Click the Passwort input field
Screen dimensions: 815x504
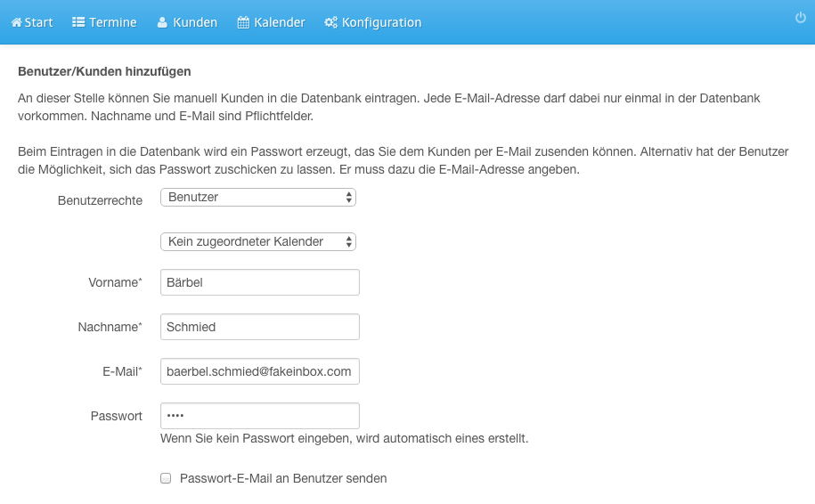tap(260, 416)
